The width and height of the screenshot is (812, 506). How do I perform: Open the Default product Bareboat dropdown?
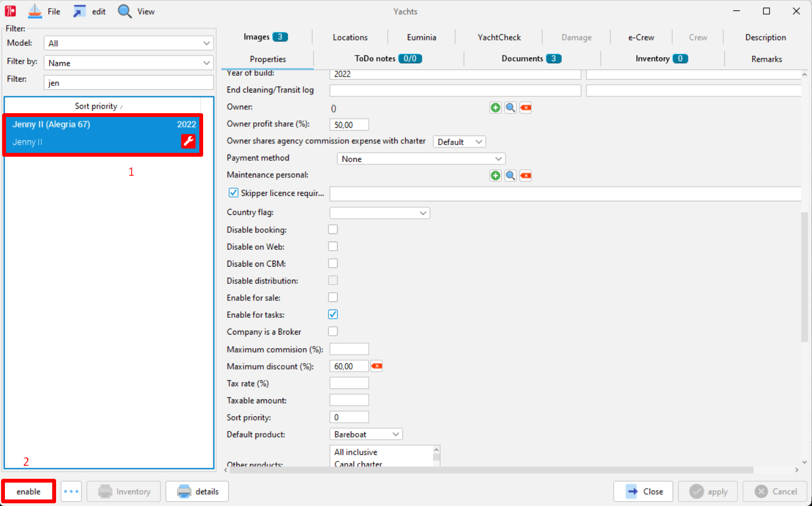(366, 434)
